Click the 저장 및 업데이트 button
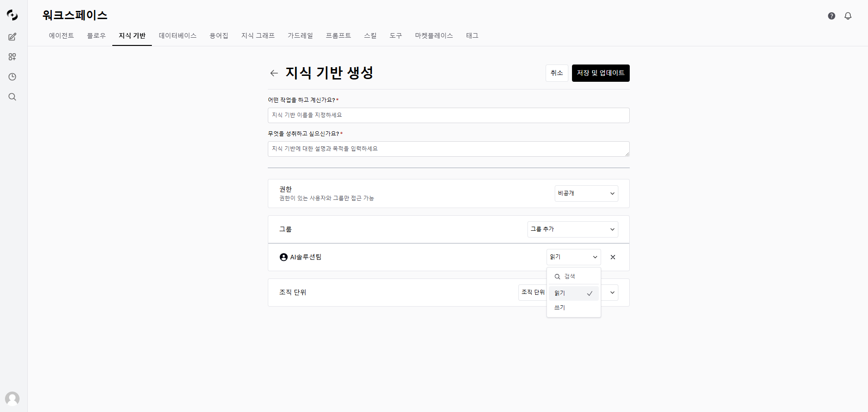The height and width of the screenshot is (412, 868). [x=601, y=73]
